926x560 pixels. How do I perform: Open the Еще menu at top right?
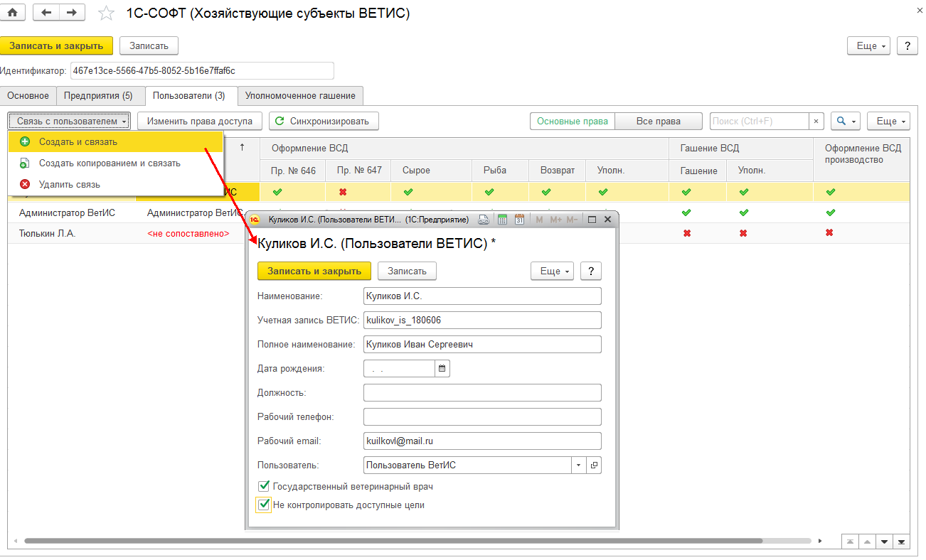click(x=869, y=45)
